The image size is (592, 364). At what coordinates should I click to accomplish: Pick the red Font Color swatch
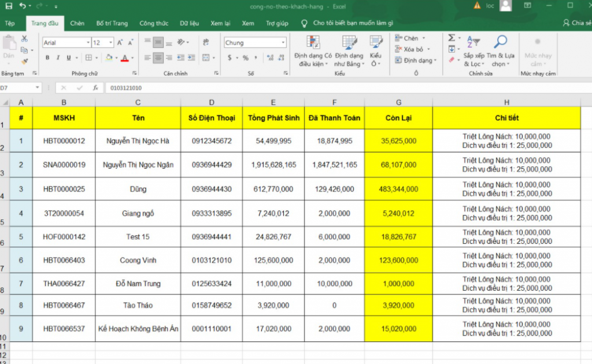[x=125, y=58]
